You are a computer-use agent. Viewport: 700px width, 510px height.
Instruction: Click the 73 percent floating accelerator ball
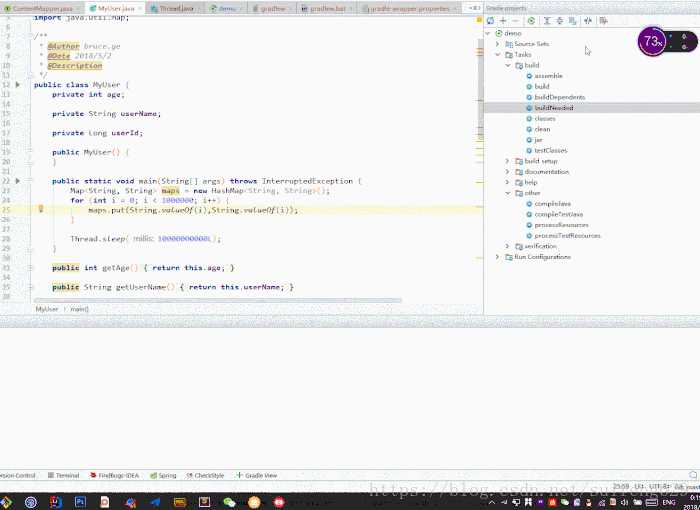pos(652,42)
